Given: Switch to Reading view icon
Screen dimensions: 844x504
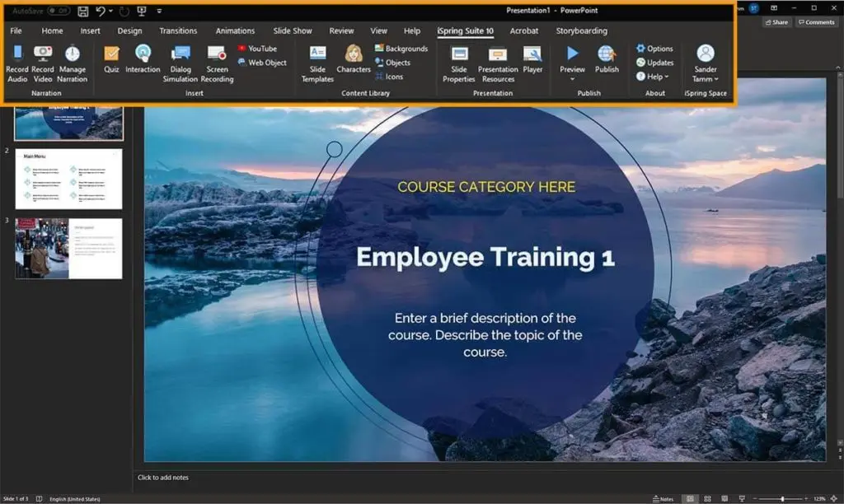Looking at the screenshot, I should pyautogui.click(x=724, y=498).
